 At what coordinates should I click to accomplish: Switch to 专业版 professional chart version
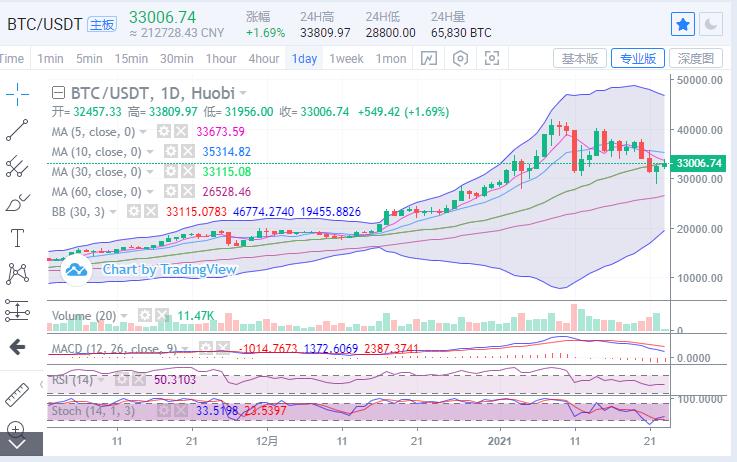click(x=638, y=59)
